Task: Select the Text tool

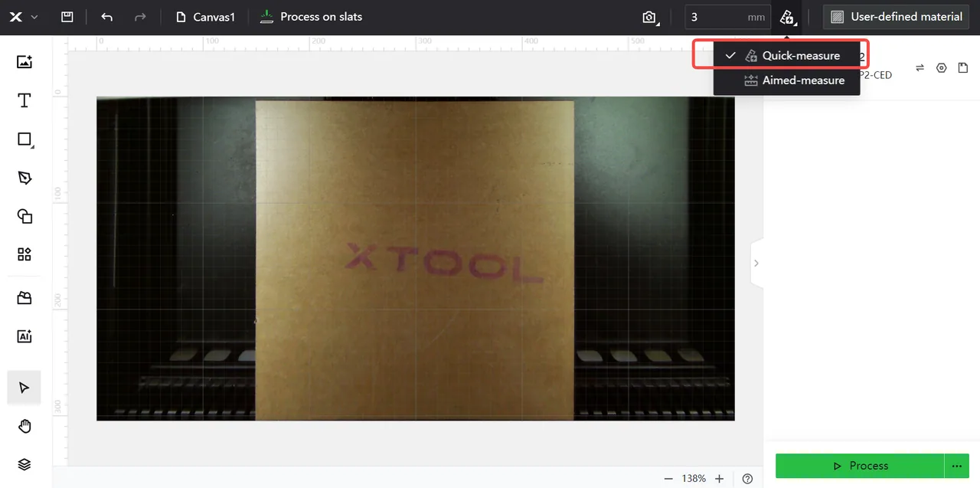Action: point(24,100)
